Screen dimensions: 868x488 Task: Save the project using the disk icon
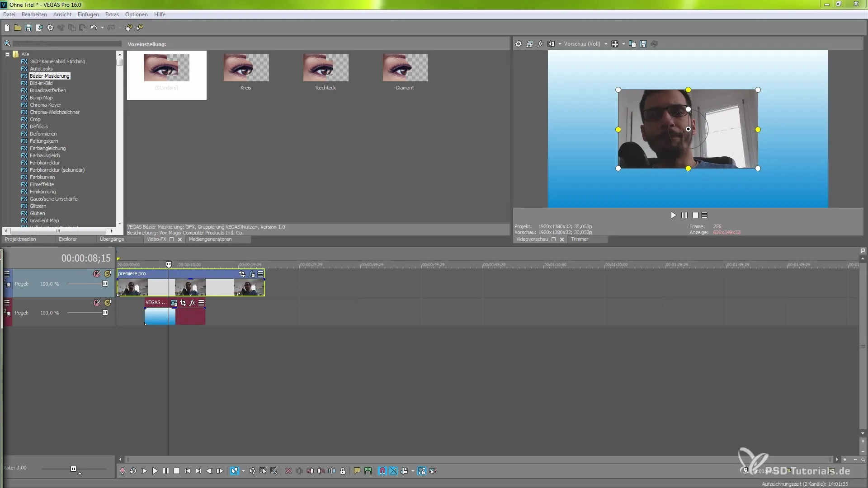coord(28,28)
